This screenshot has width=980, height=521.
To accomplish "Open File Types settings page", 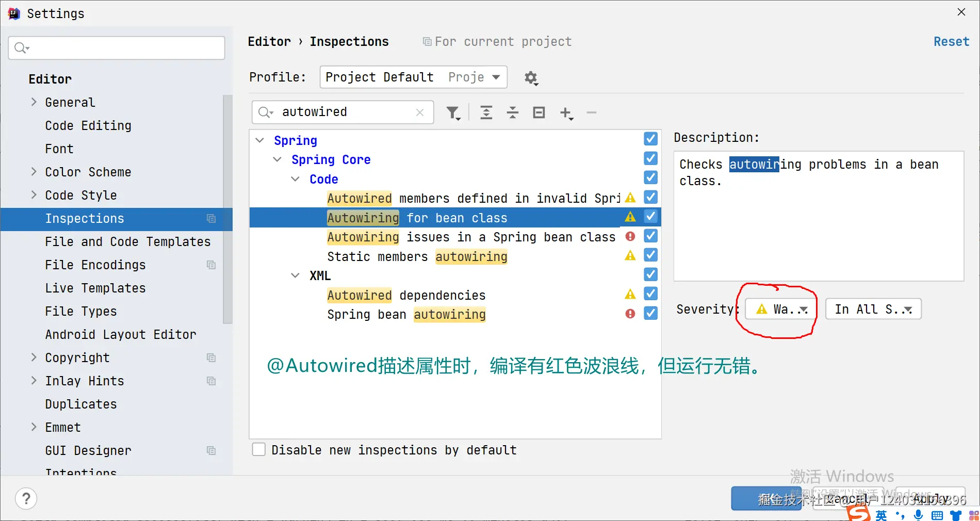I will (x=81, y=311).
